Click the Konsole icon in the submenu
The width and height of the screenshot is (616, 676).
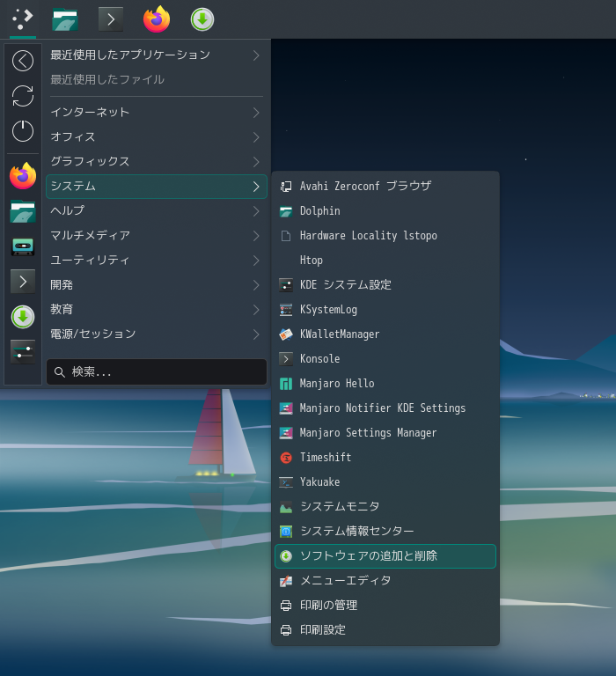tap(286, 359)
